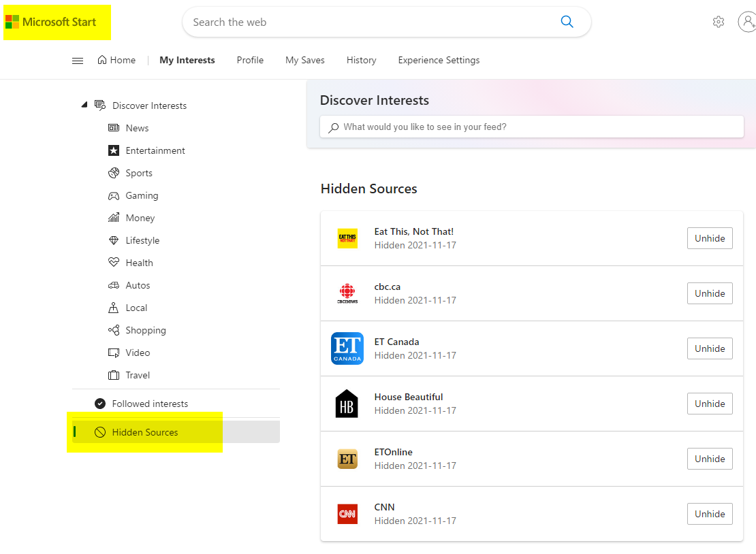Click the search magnifier icon
Image resolution: width=756 pixels, height=554 pixels.
point(567,22)
